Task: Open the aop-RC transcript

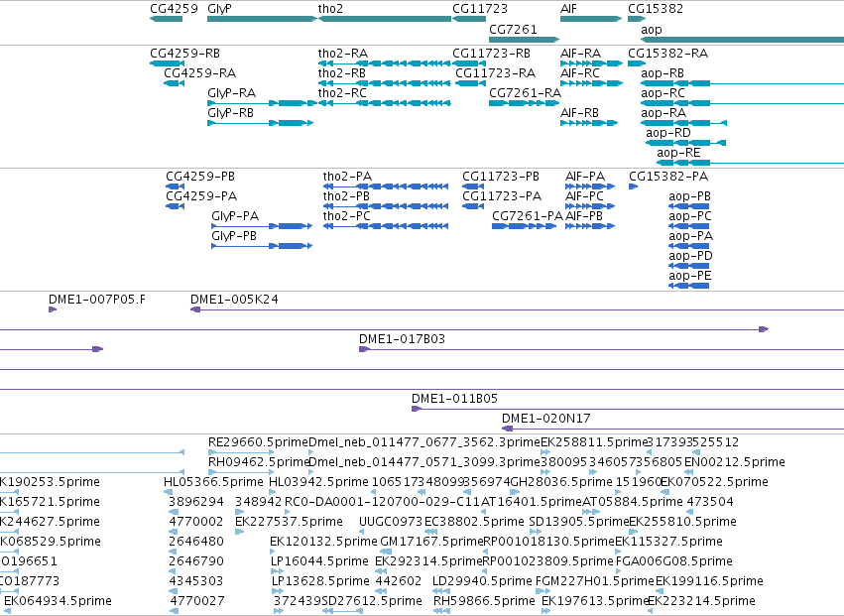Action: tap(663, 93)
